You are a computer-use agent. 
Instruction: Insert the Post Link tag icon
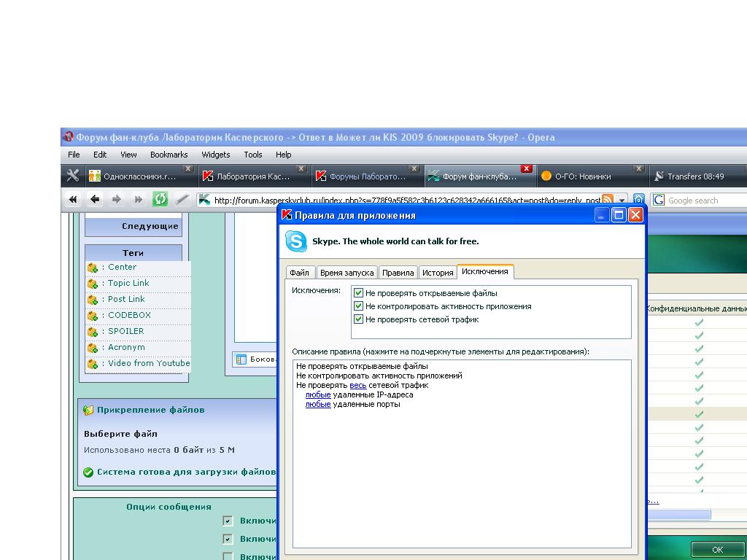tap(93, 300)
